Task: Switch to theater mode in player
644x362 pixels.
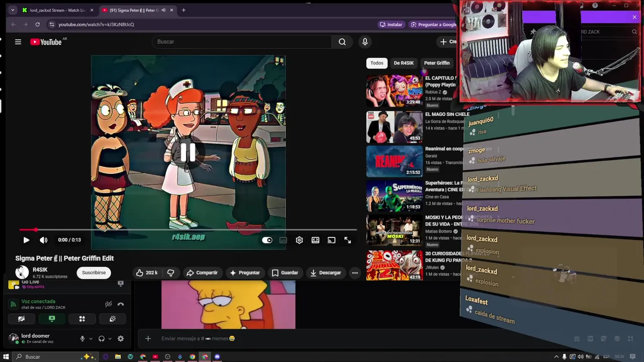Action: pyautogui.click(x=315, y=240)
